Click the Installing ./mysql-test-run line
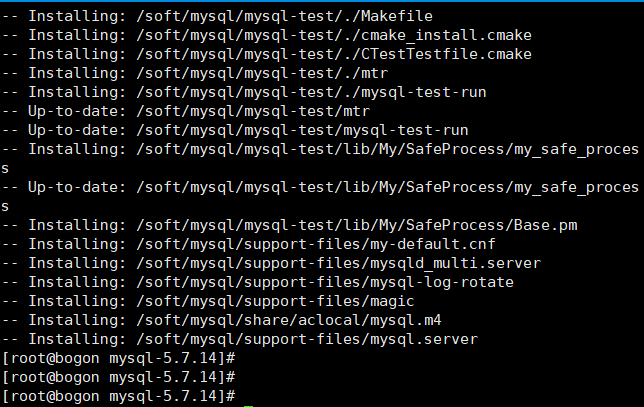The image size is (644, 407). click(x=244, y=92)
